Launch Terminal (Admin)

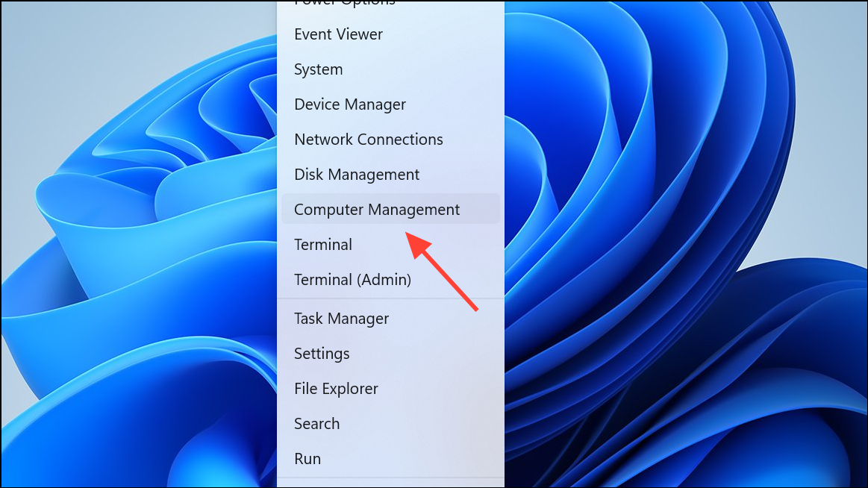pyautogui.click(x=390, y=279)
